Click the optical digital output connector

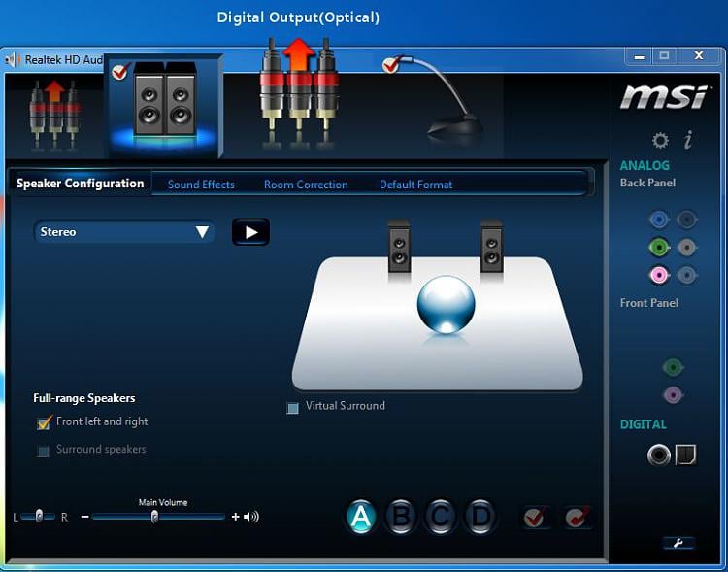685,454
